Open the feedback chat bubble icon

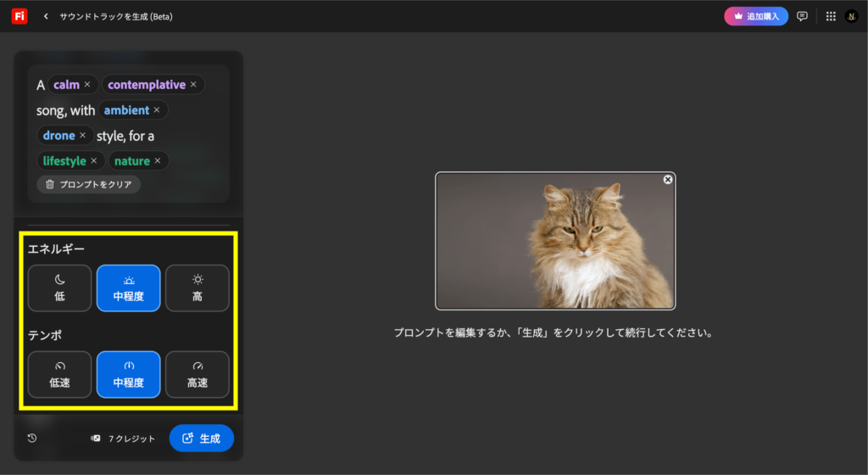pyautogui.click(x=802, y=16)
